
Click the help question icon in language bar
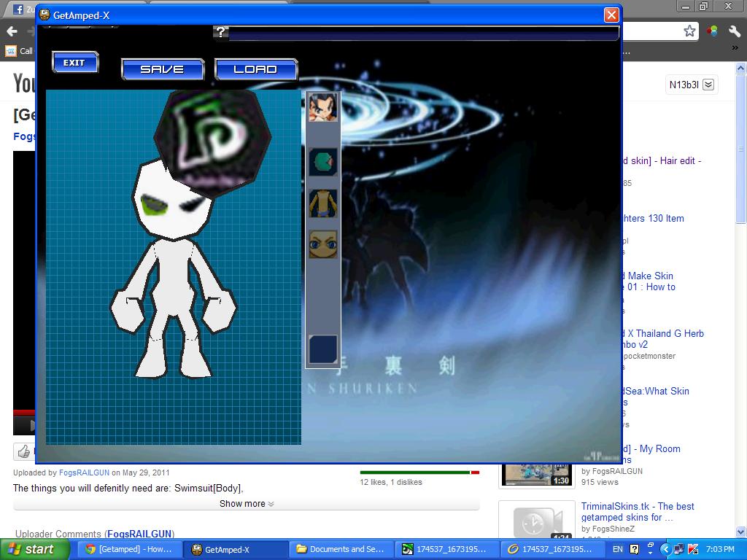(634, 550)
